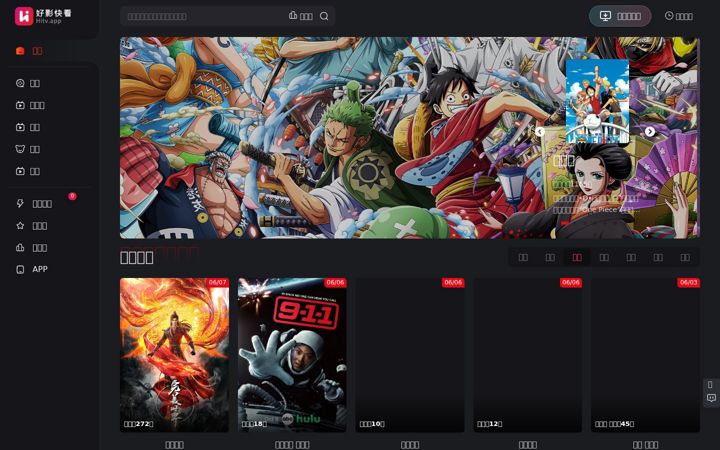Advance to the next banner slide arrow
Screen dimensions: 720x450
click(650, 132)
